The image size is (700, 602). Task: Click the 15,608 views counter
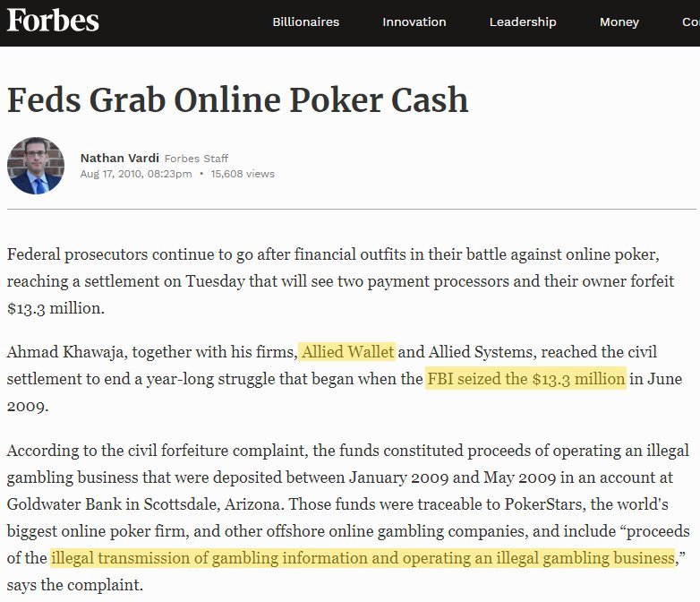point(243,174)
